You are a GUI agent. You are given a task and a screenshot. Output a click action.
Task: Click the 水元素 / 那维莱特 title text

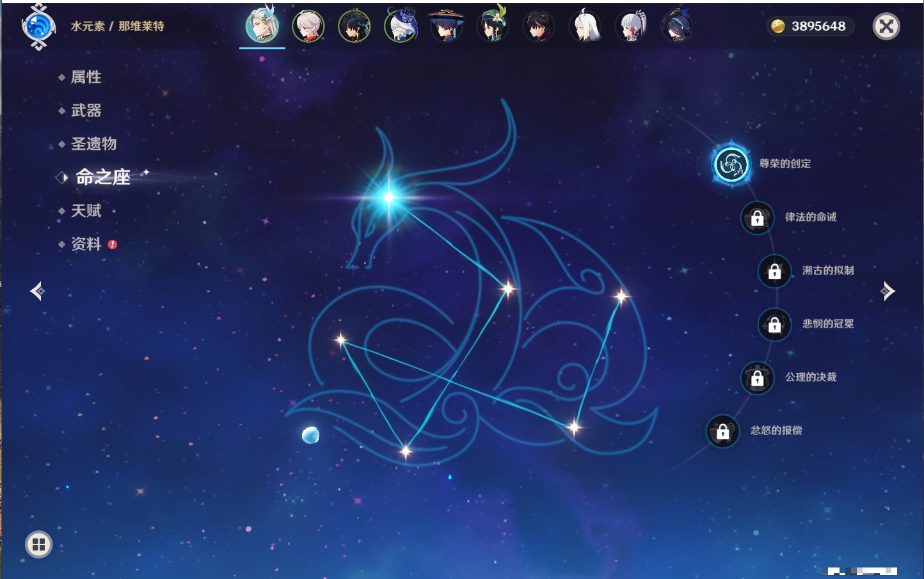[x=117, y=26]
